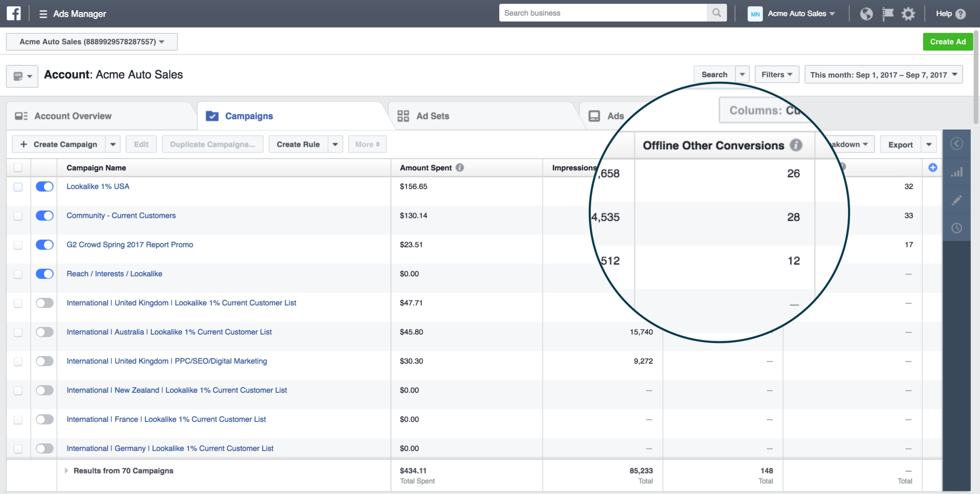Click the green Create Ad button
980x494 pixels.
(947, 42)
